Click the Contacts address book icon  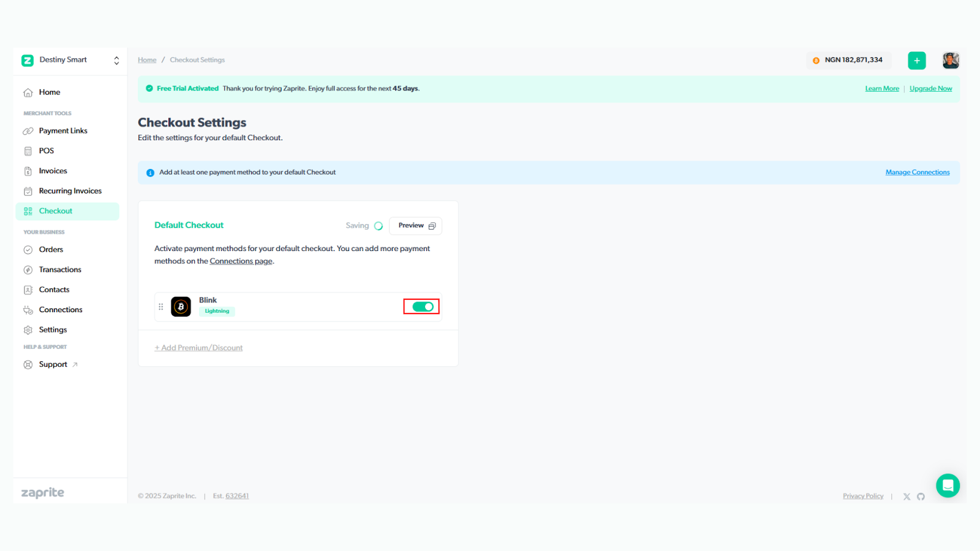(28, 290)
